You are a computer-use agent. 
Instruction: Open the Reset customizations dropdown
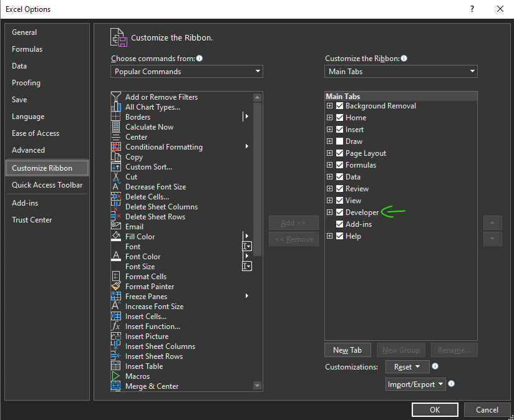pos(407,366)
